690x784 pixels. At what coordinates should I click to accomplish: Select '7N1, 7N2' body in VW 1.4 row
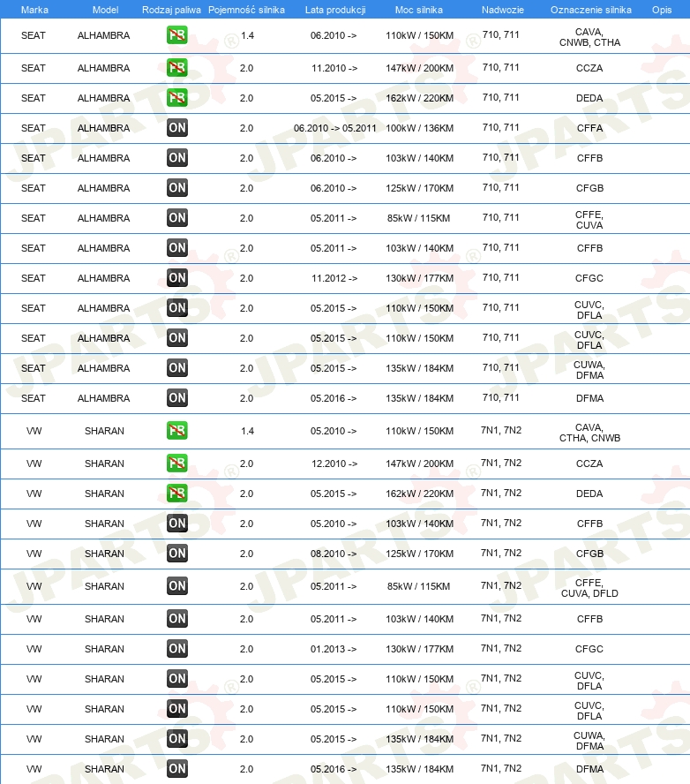click(501, 430)
